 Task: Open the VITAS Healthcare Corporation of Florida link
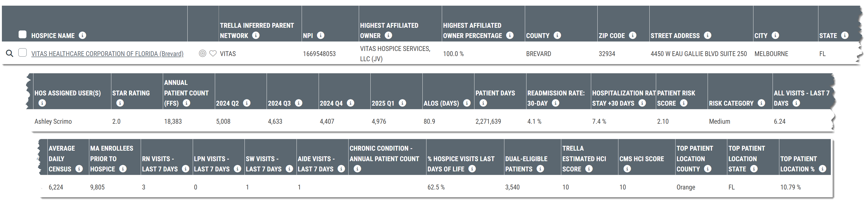click(107, 54)
